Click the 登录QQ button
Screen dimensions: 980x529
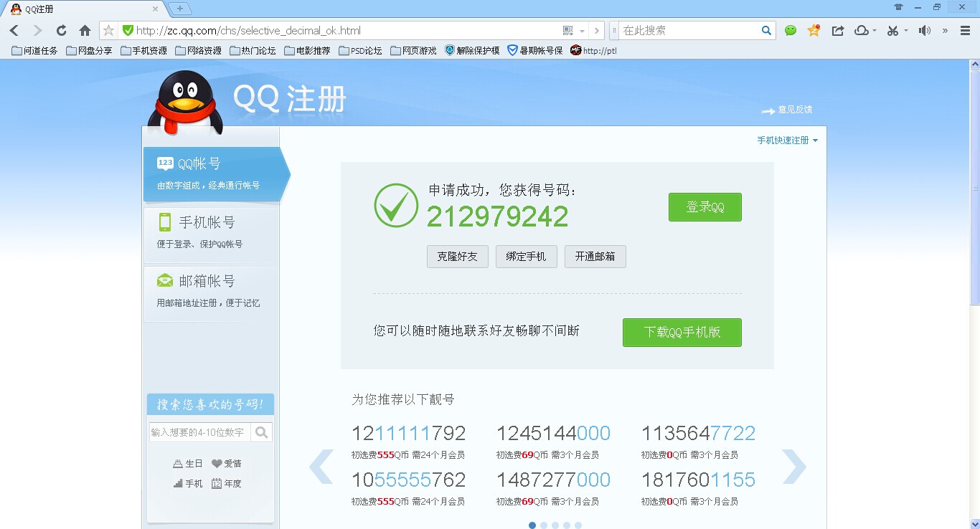click(x=705, y=207)
